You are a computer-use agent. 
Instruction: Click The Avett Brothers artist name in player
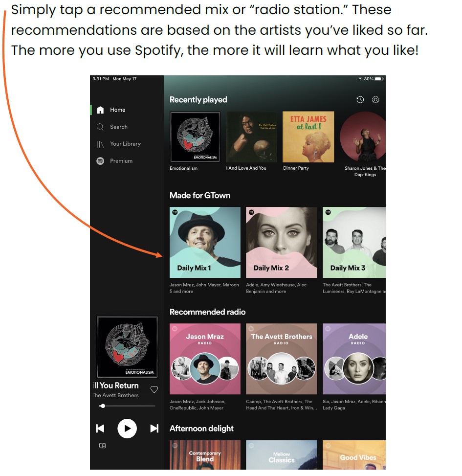coord(116,395)
